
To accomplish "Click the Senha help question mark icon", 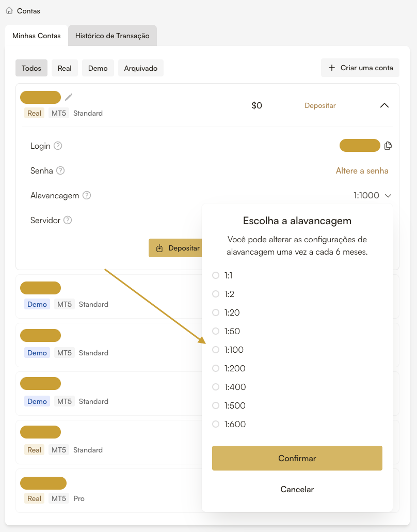I will pyautogui.click(x=60, y=170).
